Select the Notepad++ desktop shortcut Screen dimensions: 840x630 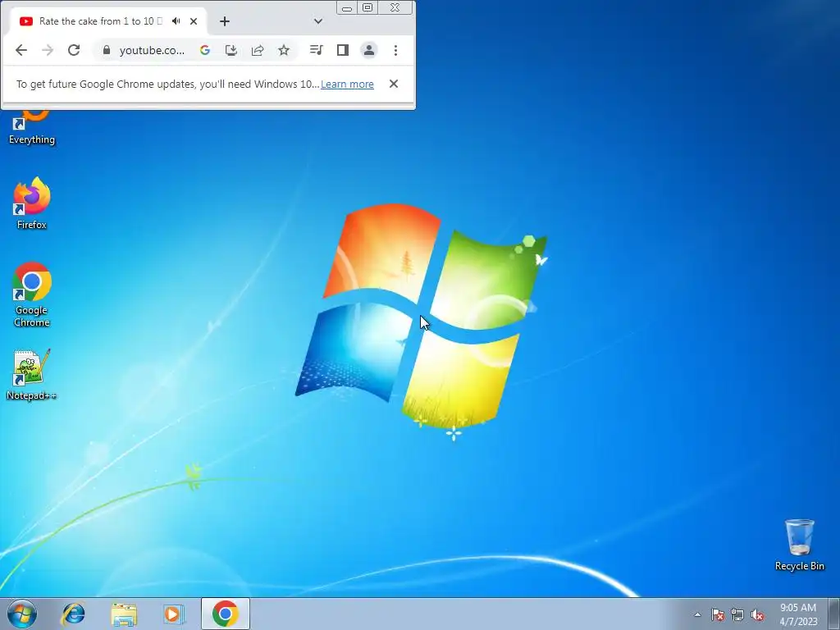32,374
